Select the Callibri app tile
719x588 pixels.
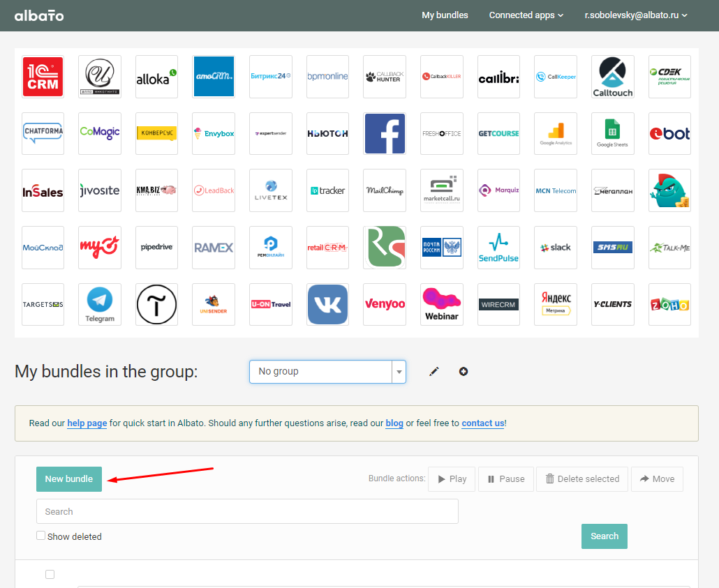click(x=499, y=77)
